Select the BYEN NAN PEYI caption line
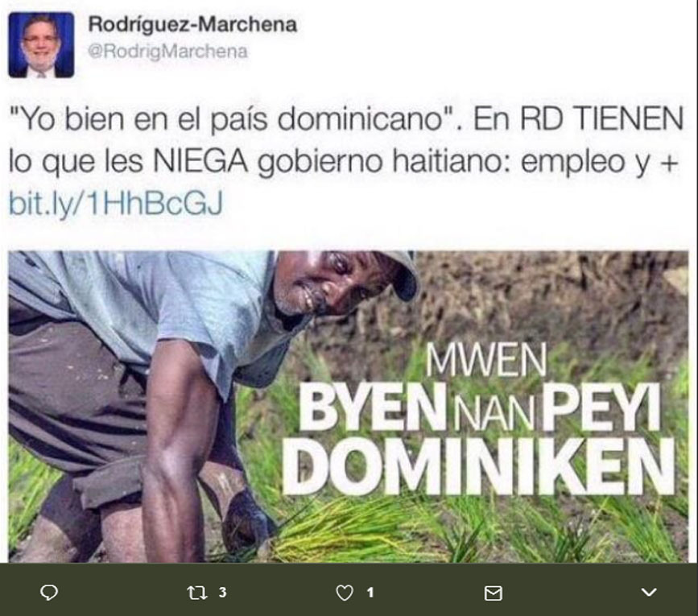The height and width of the screenshot is (616, 698). click(x=480, y=407)
